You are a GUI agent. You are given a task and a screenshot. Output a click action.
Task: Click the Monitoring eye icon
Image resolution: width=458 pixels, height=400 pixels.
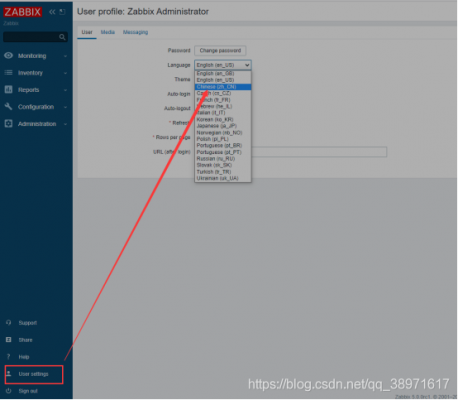coord(9,55)
